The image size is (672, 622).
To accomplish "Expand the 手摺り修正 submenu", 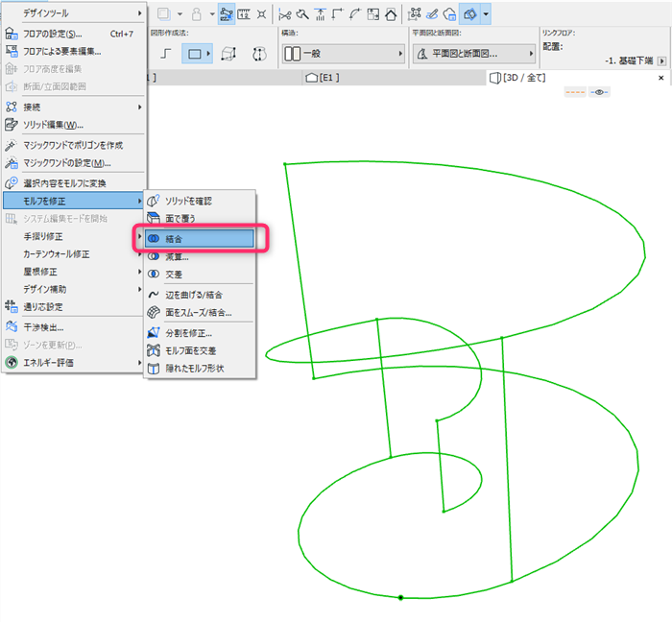I will [x=74, y=236].
